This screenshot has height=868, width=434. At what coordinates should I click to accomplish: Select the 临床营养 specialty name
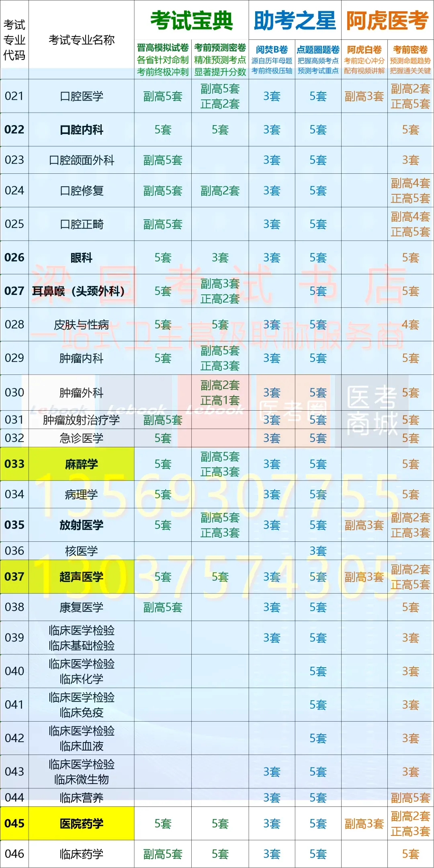point(82,798)
